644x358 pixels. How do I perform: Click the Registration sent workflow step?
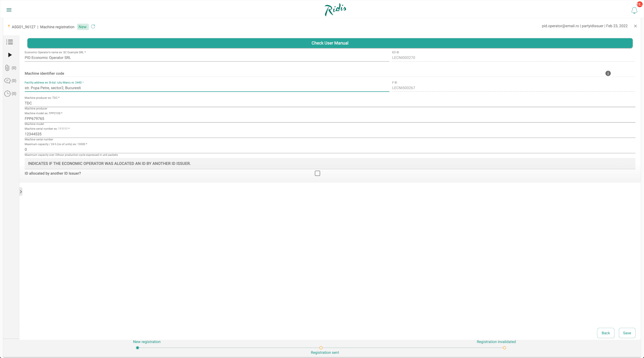321,348
